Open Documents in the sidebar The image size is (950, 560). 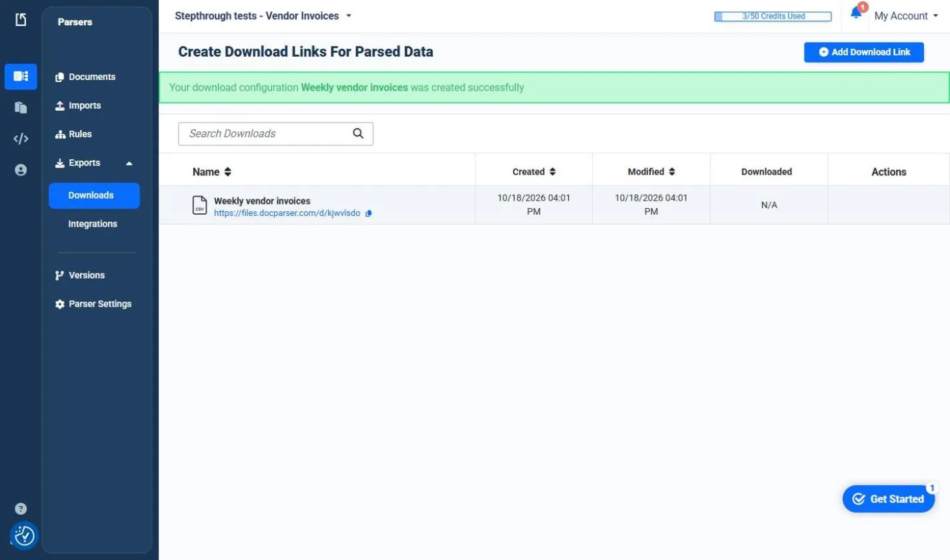[x=85, y=77]
